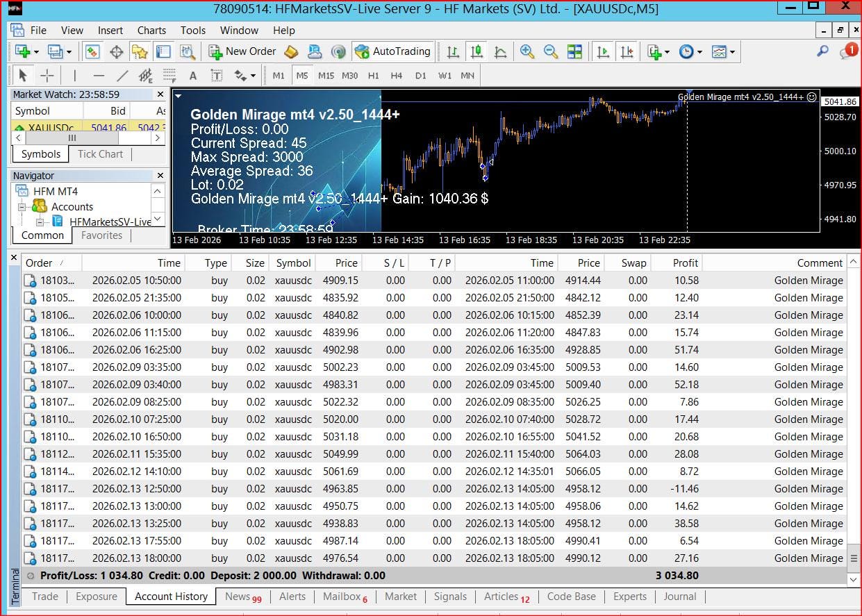Toggle the AutoTrading button
This screenshot has height=616, width=862.
point(393,51)
